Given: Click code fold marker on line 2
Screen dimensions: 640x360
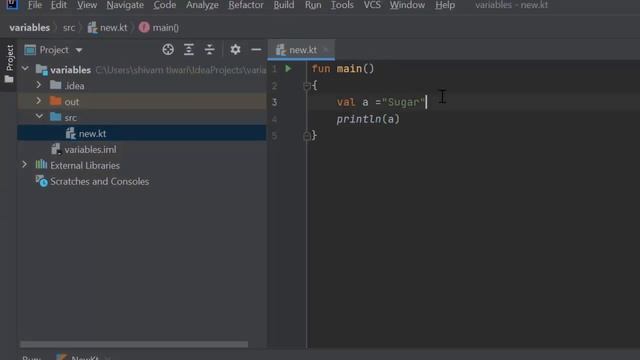Looking at the screenshot, I should click(307, 86).
